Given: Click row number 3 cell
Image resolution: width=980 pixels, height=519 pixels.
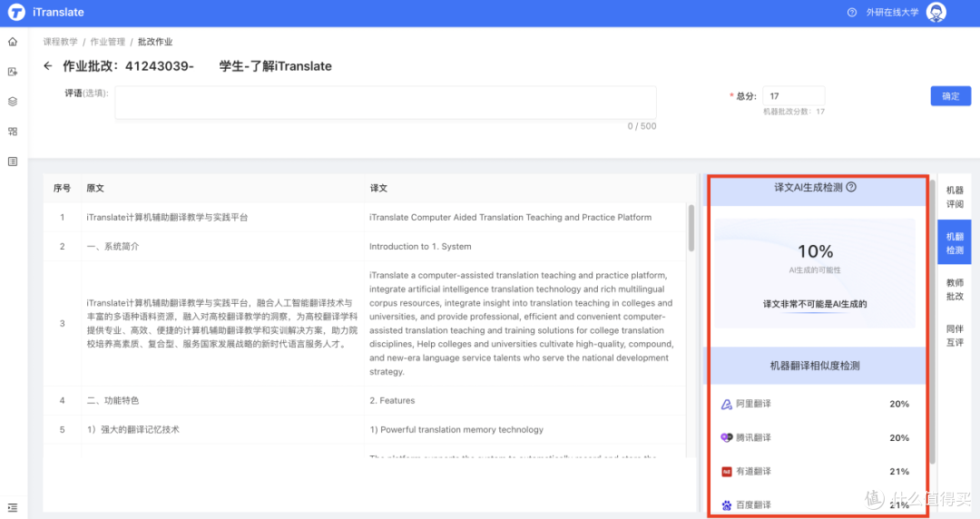Looking at the screenshot, I should (62, 323).
